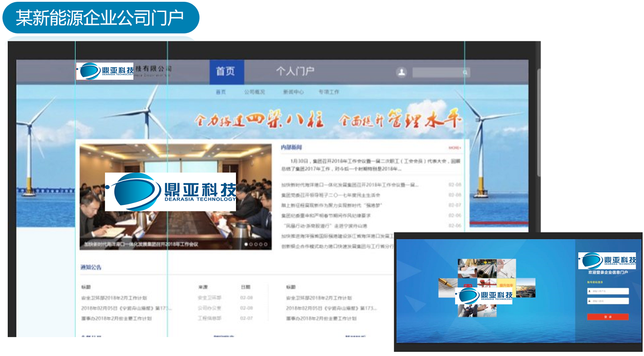Click source cell 公司办公室 in notice table
644x356 pixels.
coord(209,308)
